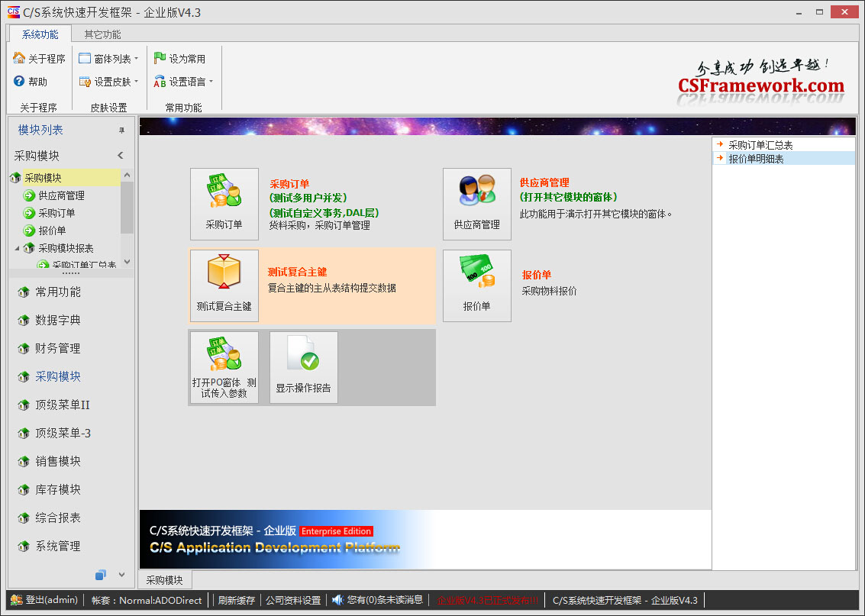Image resolution: width=865 pixels, height=616 pixels.
Task: Open 采购订单汇总表 report link
Action: pyautogui.click(x=760, y=145)
